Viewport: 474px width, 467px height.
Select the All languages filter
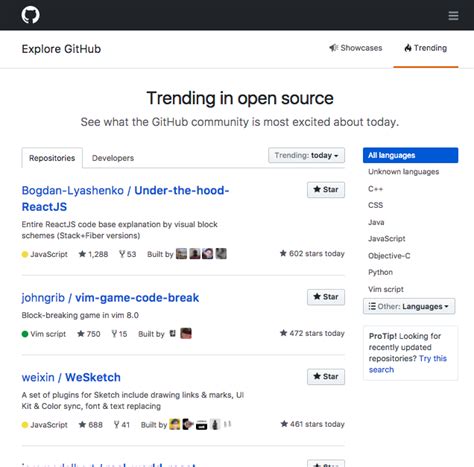pyautogui.click(x=410, y=155)
